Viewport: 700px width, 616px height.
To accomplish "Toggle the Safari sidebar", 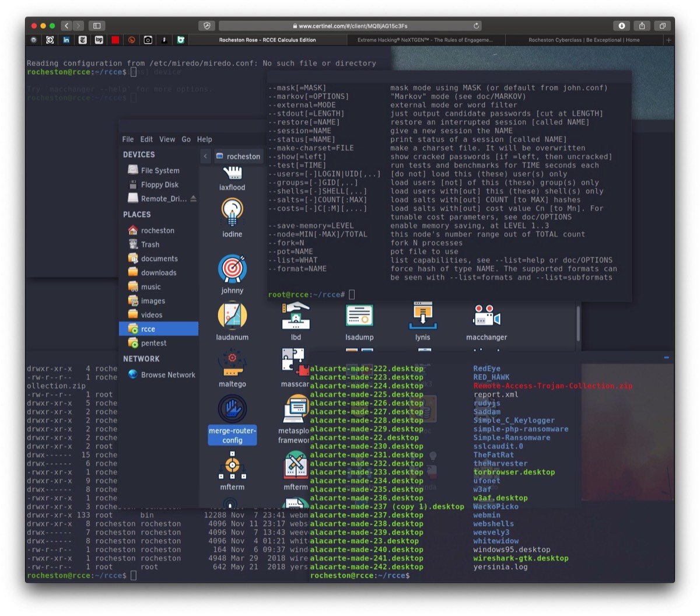I will (x=97, y=26).
